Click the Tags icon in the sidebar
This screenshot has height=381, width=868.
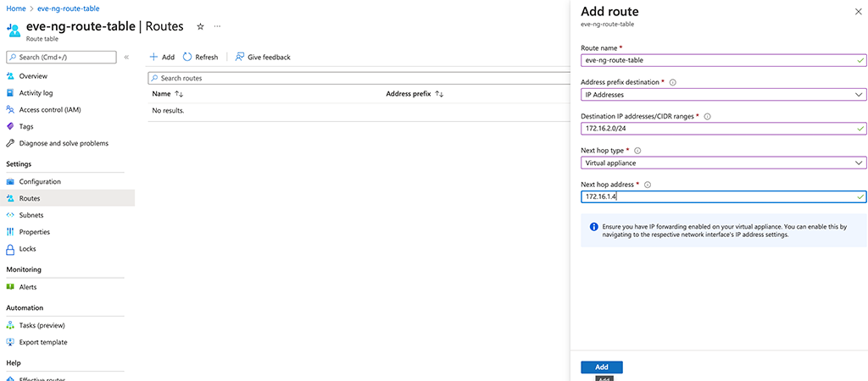pyautogui.click(x=9, y=127)
